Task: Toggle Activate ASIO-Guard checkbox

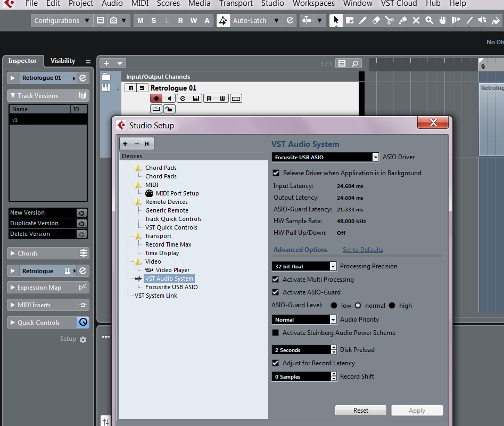Action: tap(276, 292)
